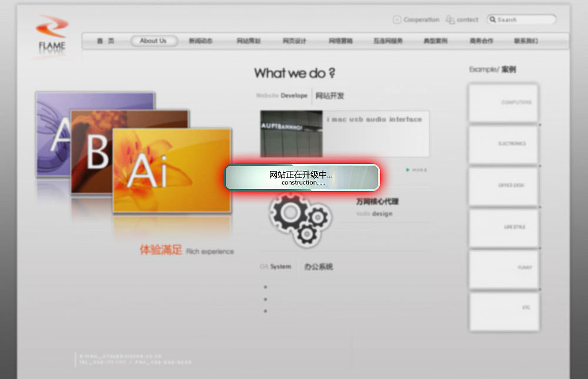Open the 联系我们 menu item
588x379 pixels.
coord(526,41)
